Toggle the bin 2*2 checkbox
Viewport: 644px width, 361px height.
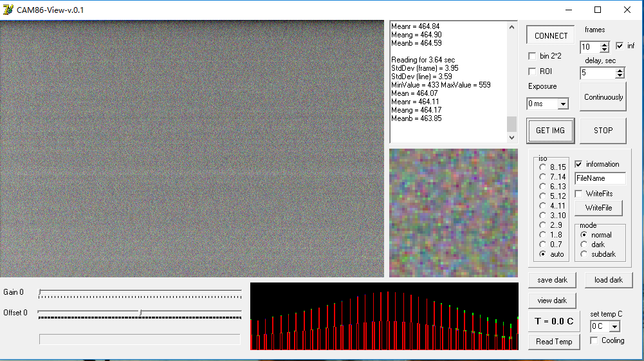(532, 56)
